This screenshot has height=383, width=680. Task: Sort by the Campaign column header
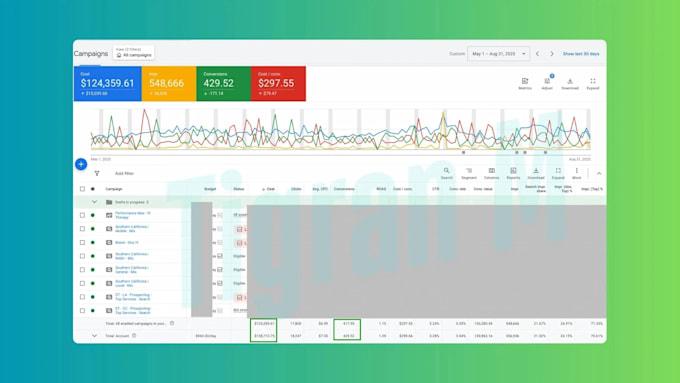click(114, 189)
